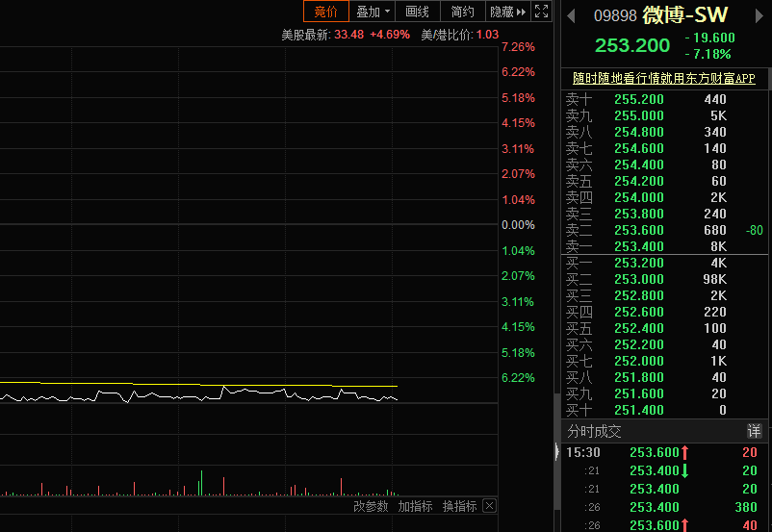Select 卖四 ask price 254.000
The image size is (772, 532).
pyautogui.click(x=639, y=197)
